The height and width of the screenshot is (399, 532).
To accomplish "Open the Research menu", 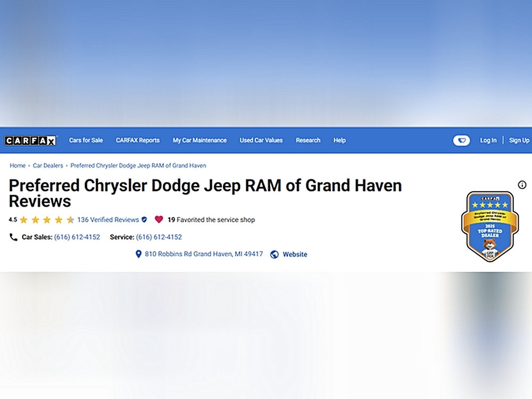I will pyautogui.click(x=307, y=140).
